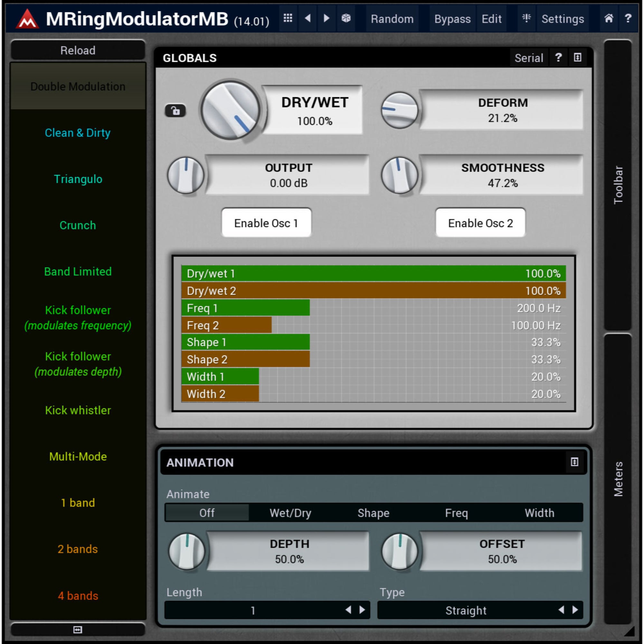
Task: Open Globals panel help question mark
Action: pyautogui.click(x=558, y=58)
